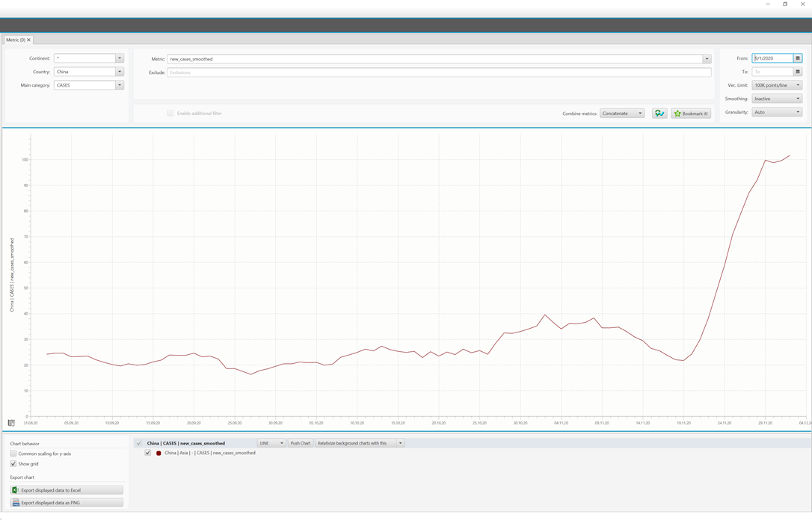Click the Push Chart button
This screenshot has width=812, height=523.
coord(301,443)
